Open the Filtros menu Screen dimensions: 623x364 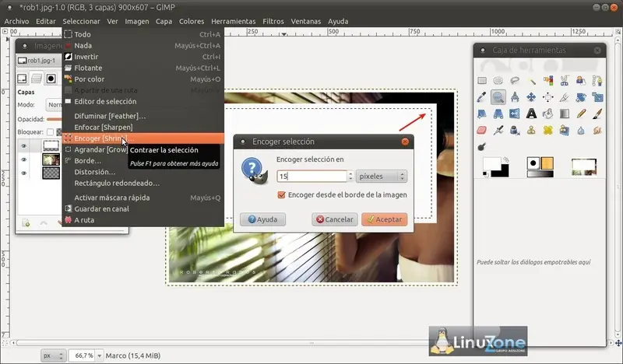tap(273, 22)
